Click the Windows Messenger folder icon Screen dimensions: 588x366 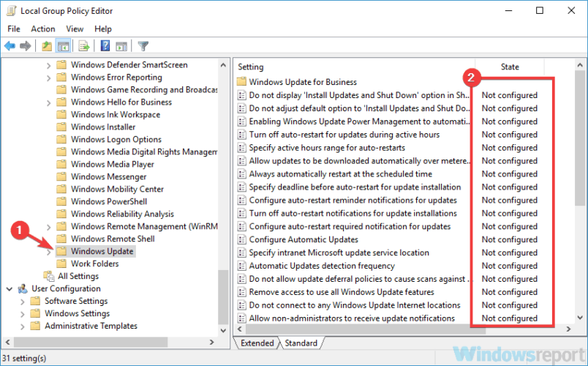click(61, 177)
